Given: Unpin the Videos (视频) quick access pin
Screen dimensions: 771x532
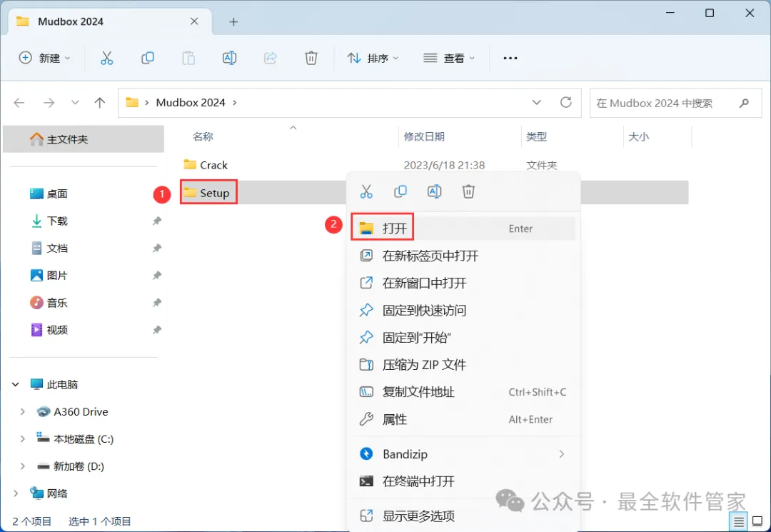Looking at the screenshot, I should (x=157, y=330).
